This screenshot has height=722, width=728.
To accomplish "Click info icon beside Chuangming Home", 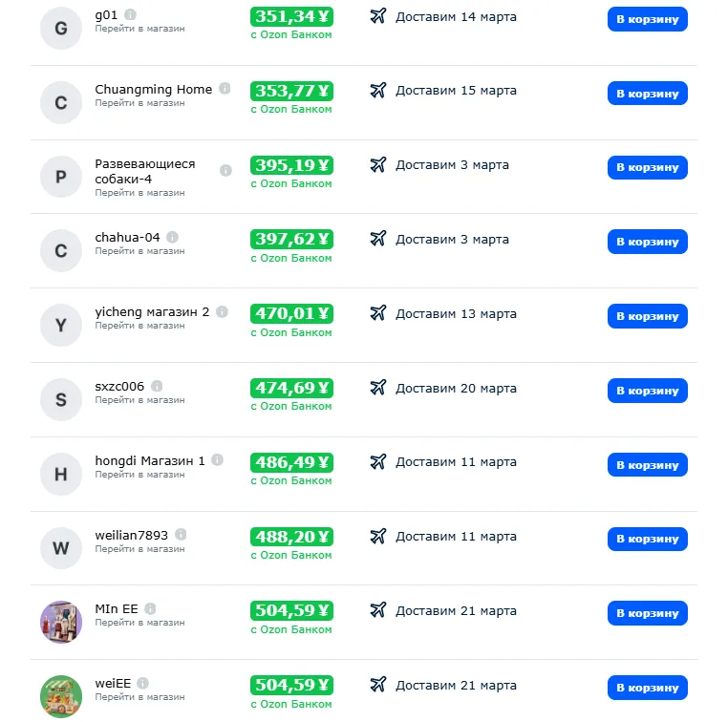I will [225, 89].
